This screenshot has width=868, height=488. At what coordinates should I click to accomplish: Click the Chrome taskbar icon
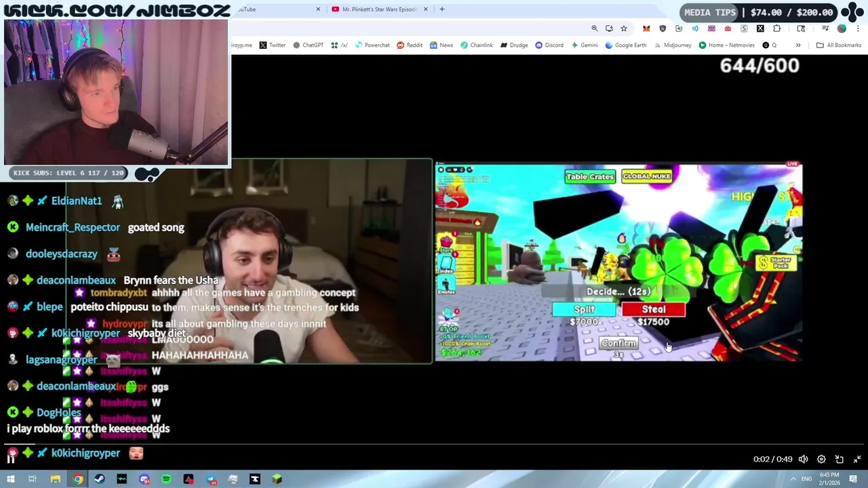coord(78,479)
